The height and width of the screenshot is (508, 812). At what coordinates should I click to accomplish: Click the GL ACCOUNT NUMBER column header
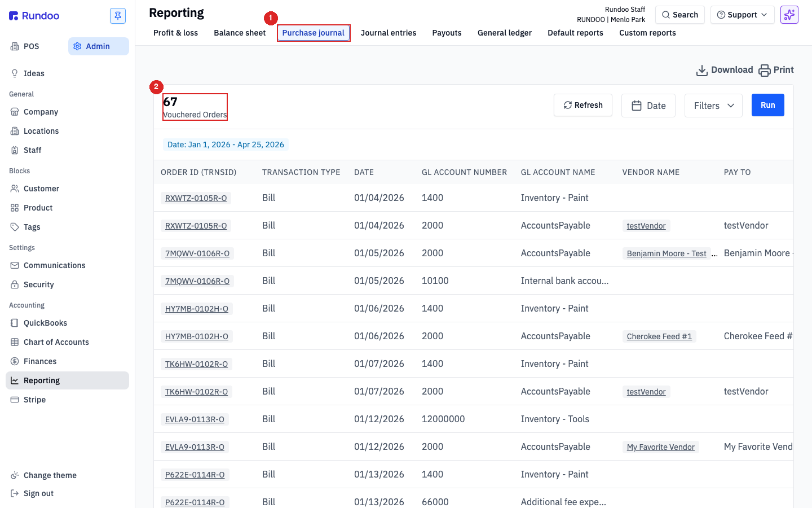pyautogui.click(x=464, y=172)
